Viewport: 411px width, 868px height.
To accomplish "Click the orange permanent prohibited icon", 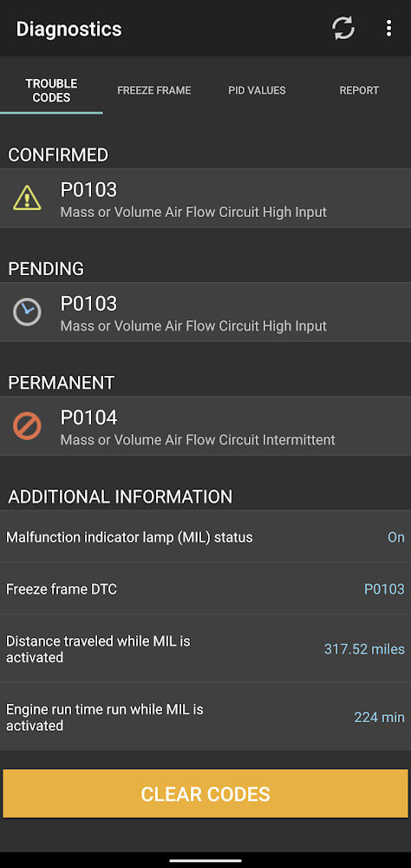I will point(27,425).
